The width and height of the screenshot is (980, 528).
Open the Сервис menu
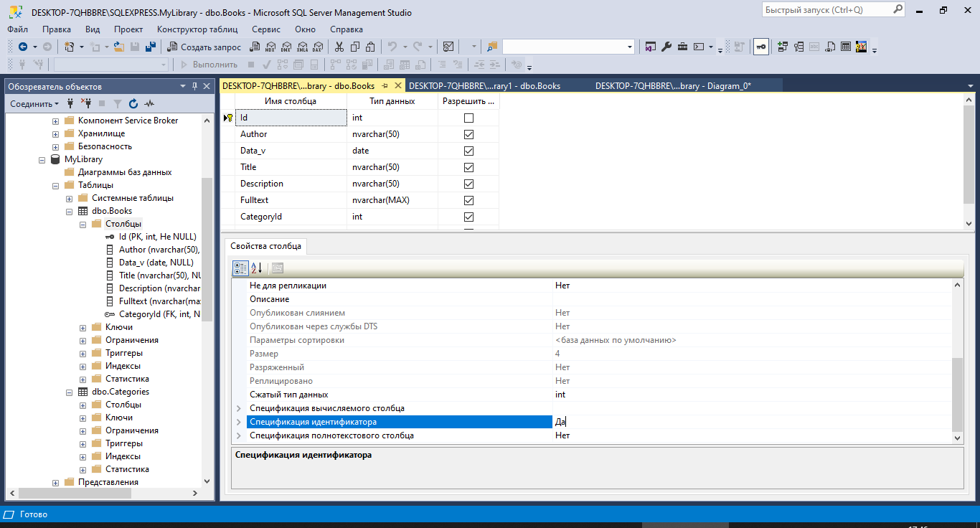point(266,29)
